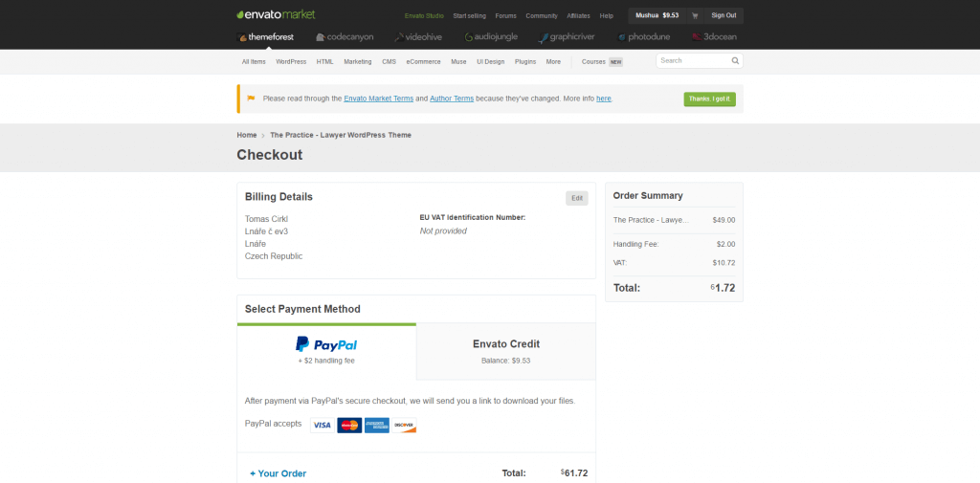
Task: Open the More category menu
Action: [x=553, y=62]
